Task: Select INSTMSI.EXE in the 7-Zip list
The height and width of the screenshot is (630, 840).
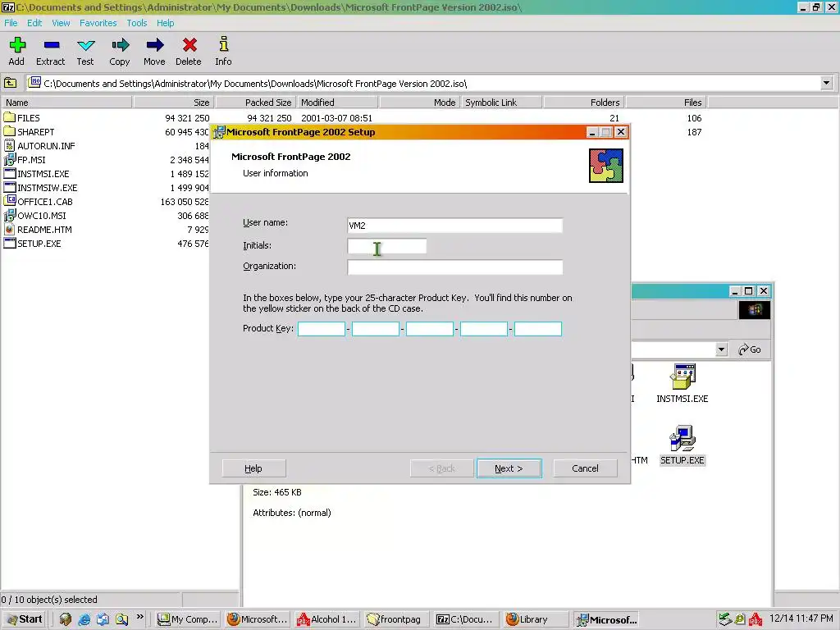Action: pyautogui.click(x=36, y=174)
